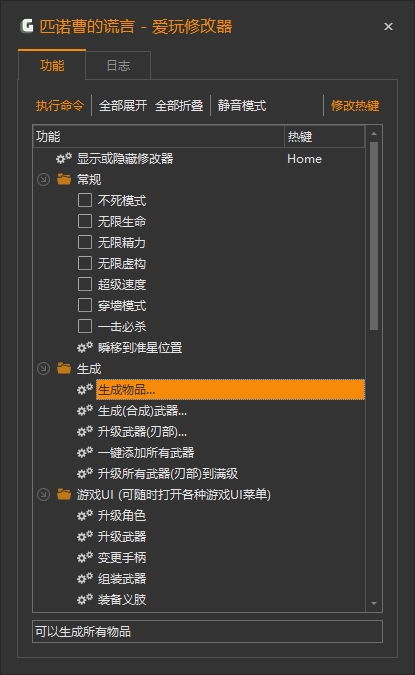
Task: Click the 修改热键 button
Action: [355, 105]
